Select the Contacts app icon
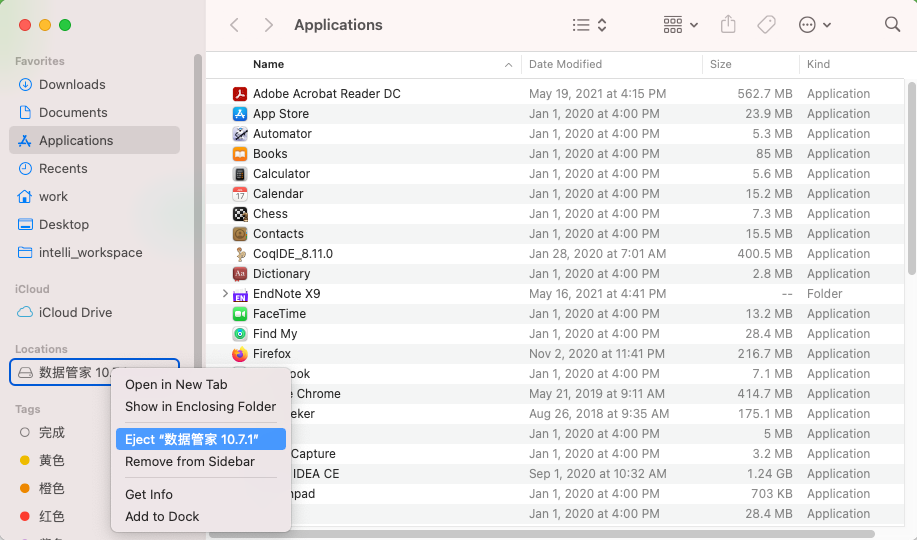Screen dimensions: 917x540 coord(240,233)
